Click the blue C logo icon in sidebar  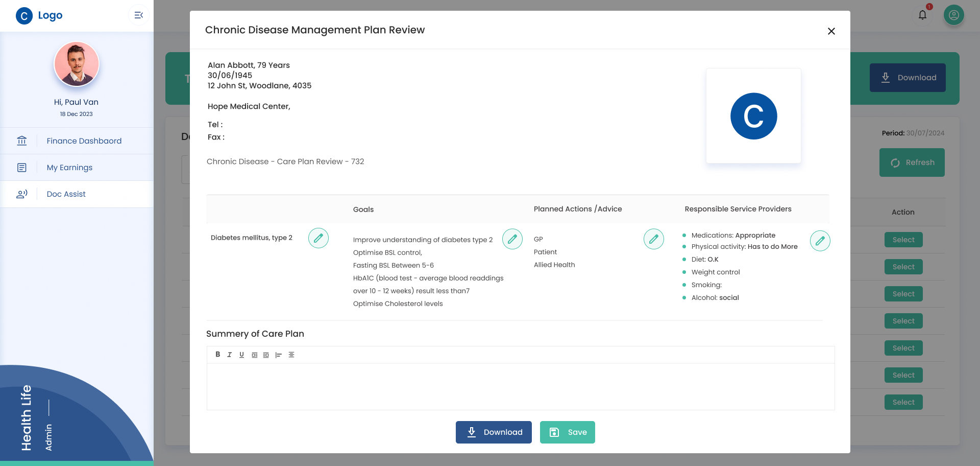24,16
